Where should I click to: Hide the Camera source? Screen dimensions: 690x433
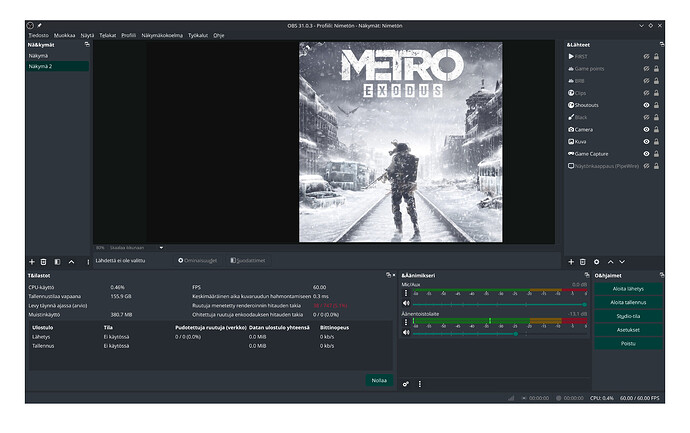646,129
